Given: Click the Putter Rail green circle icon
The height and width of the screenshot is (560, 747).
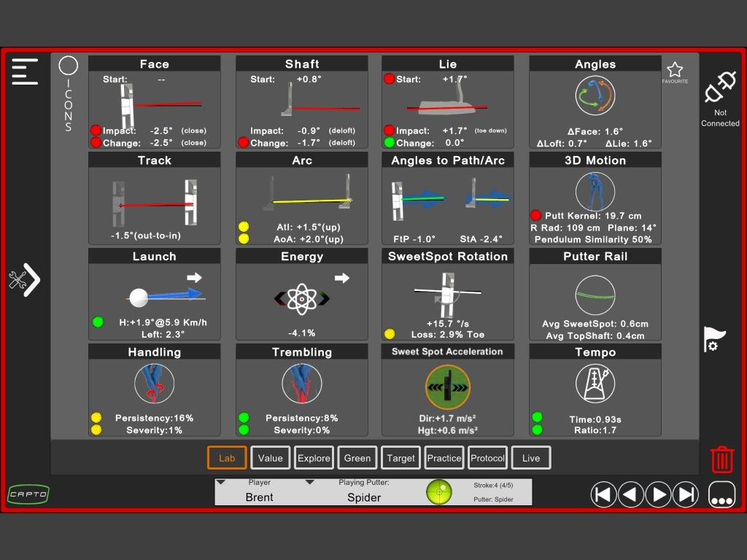Looking at the screenshot, I should 595,295.
